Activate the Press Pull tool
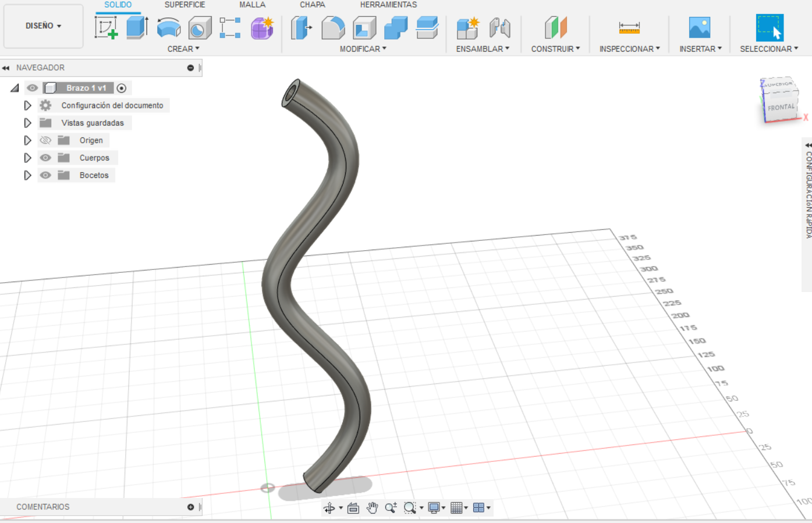This screenshot has height=523, width=812. (300, 27)
